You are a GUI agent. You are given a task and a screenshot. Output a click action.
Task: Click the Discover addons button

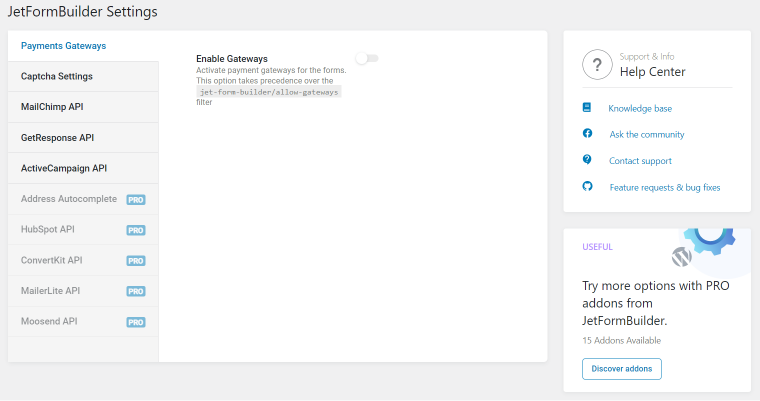pos(621,369)
